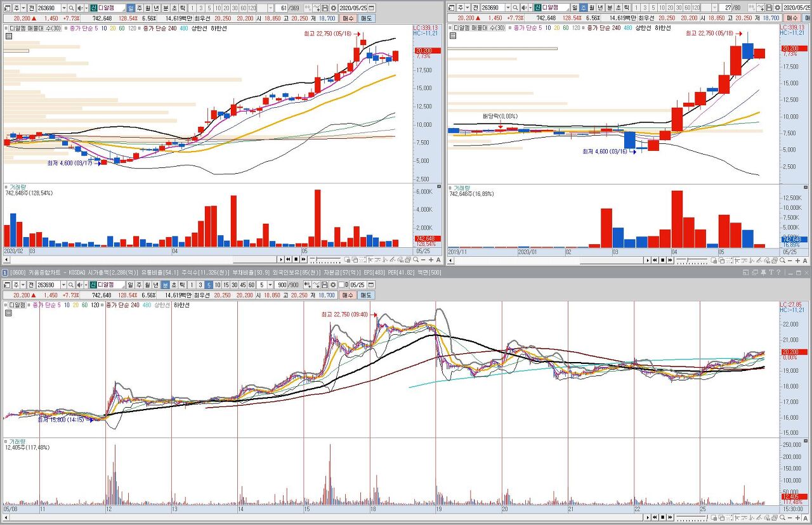Open calendar picker next to 2020/05/25 top-left
This screenshot has height=525, width=812.
tap(370, 8)
